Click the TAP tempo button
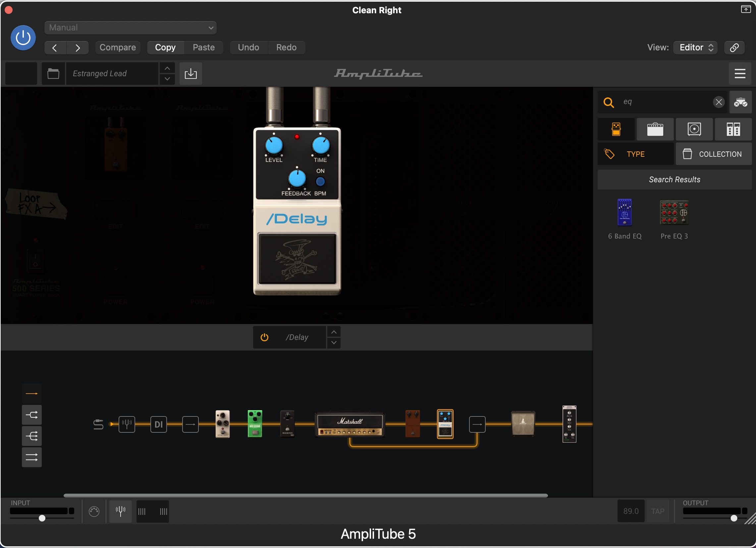This screenshot has height=548, width=756. (x=657, y=511)
